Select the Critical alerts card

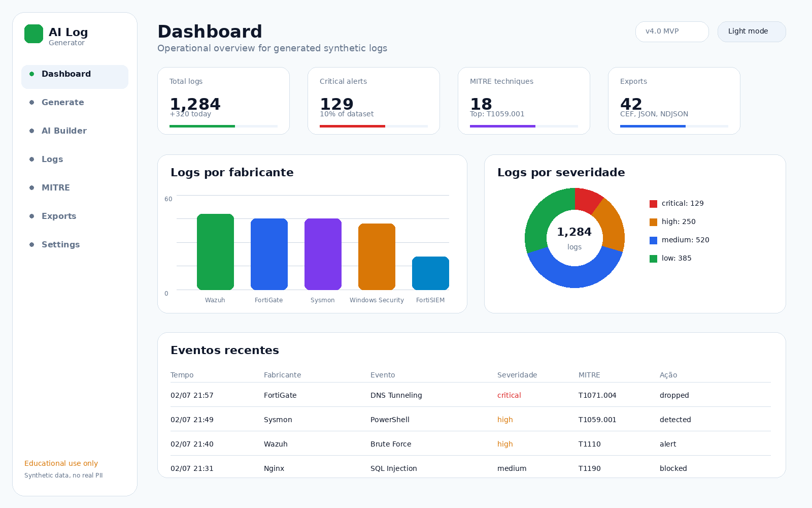(x=374, y=101)
